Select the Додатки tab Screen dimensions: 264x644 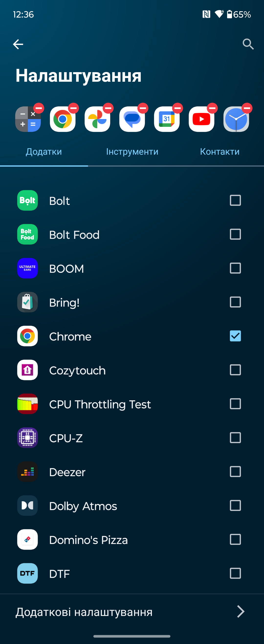click(x=44, y=151)
